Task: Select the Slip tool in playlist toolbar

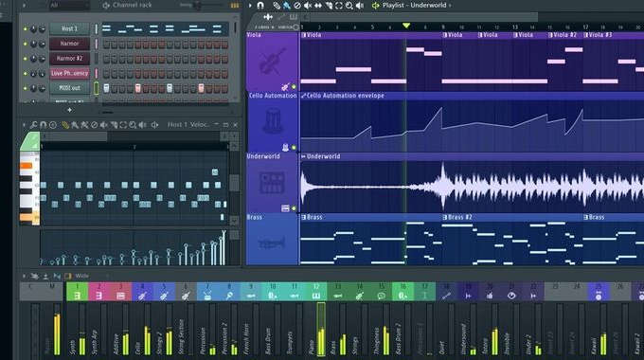Action: coord(318,6)
